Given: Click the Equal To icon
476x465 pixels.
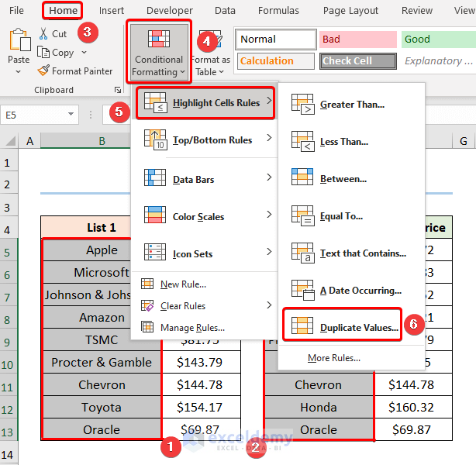Looking at the screenshot, I should click(x=302, y=215).
